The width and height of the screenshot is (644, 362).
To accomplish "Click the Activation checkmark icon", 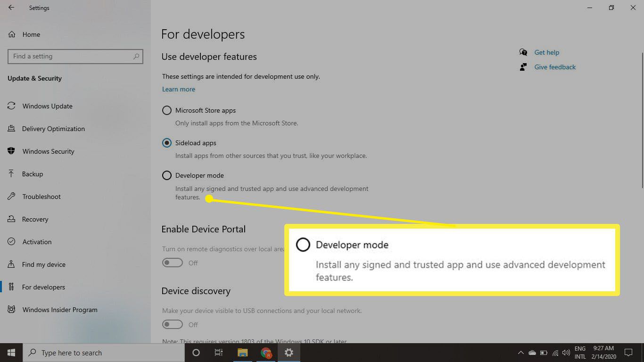I will click(x=12, y=242).
